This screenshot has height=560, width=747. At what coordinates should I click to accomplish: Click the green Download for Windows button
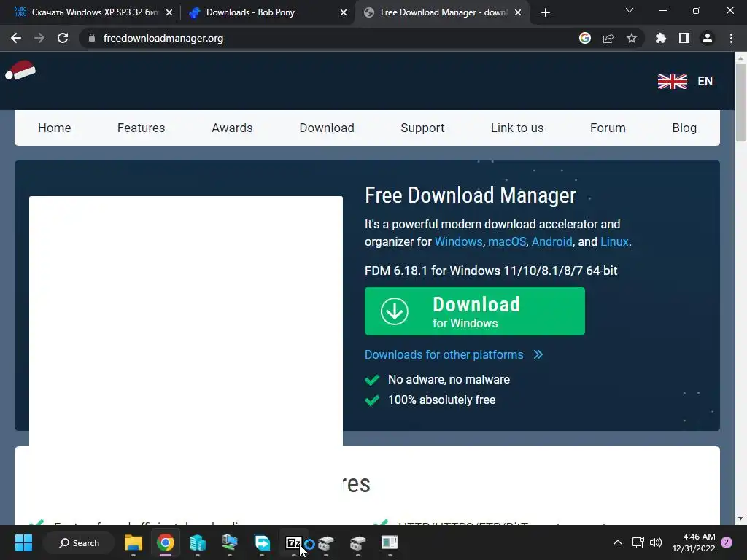coord(474,311)
